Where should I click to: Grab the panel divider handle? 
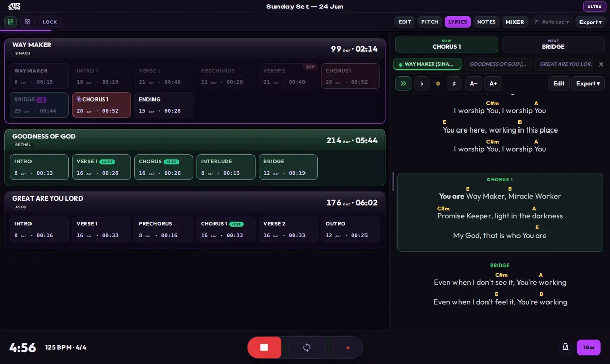tap(393, 181)
